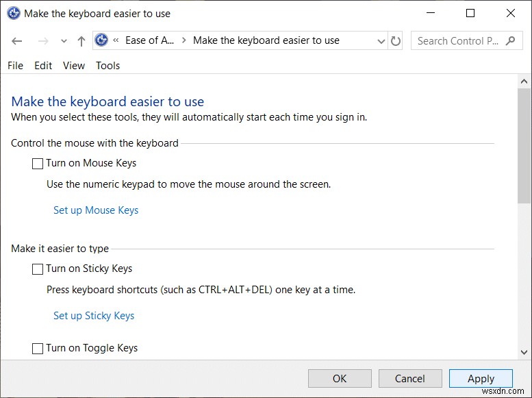Click the Control the mouse with the keyboard label
The height and width of the screenshot is (398, 532).
coord(94,143)
